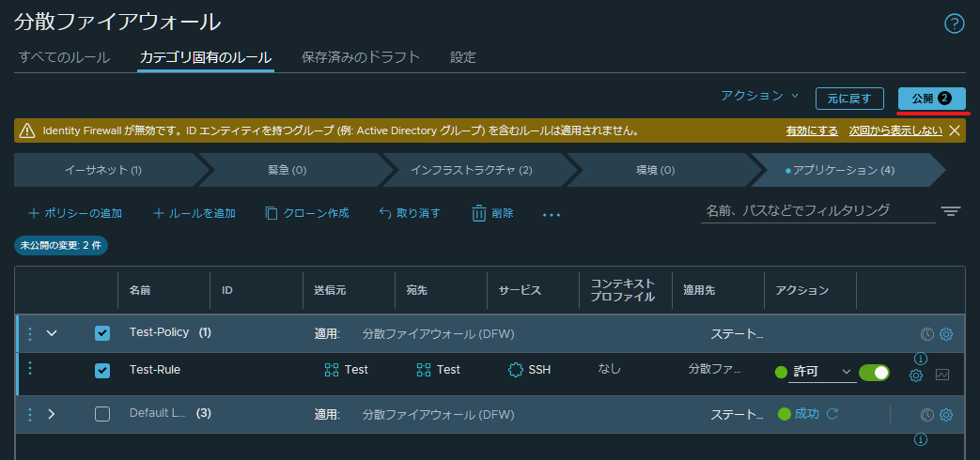Viewport: 980px width, 460px height.
Task: Click the Test group icon in 送信元 column
Action: point(332,370)
